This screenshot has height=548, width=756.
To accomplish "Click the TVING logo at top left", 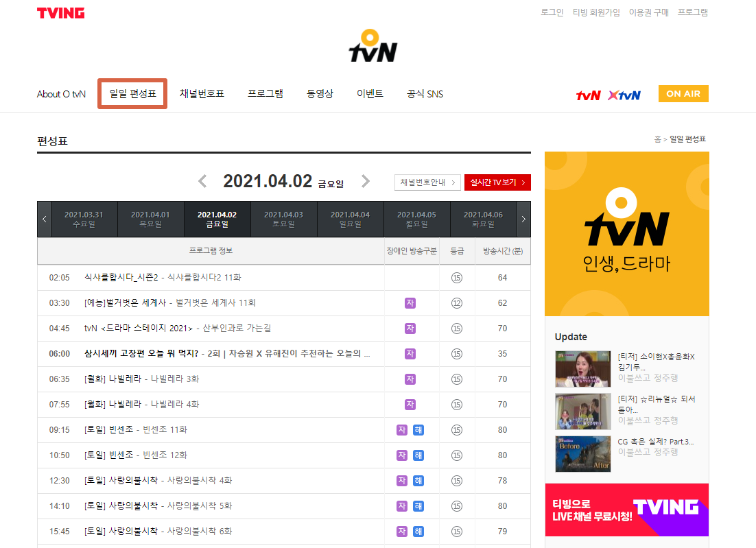I will pos(61,13).
